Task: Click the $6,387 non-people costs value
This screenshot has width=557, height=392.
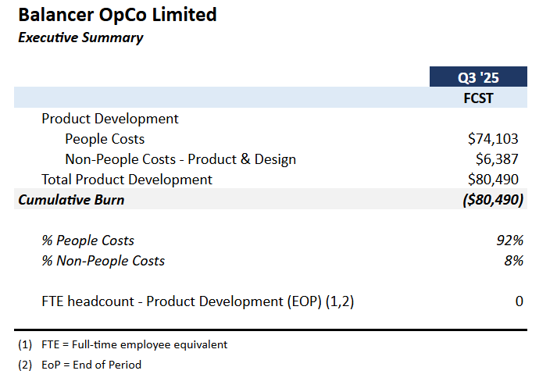Action: (497, 159)
